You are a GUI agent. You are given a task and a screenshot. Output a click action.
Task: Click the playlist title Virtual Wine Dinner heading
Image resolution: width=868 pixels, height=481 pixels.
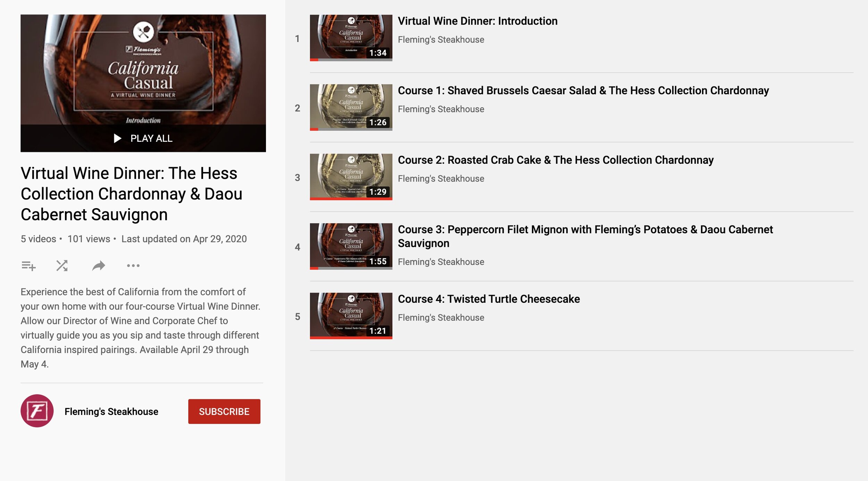coord(131,194)
